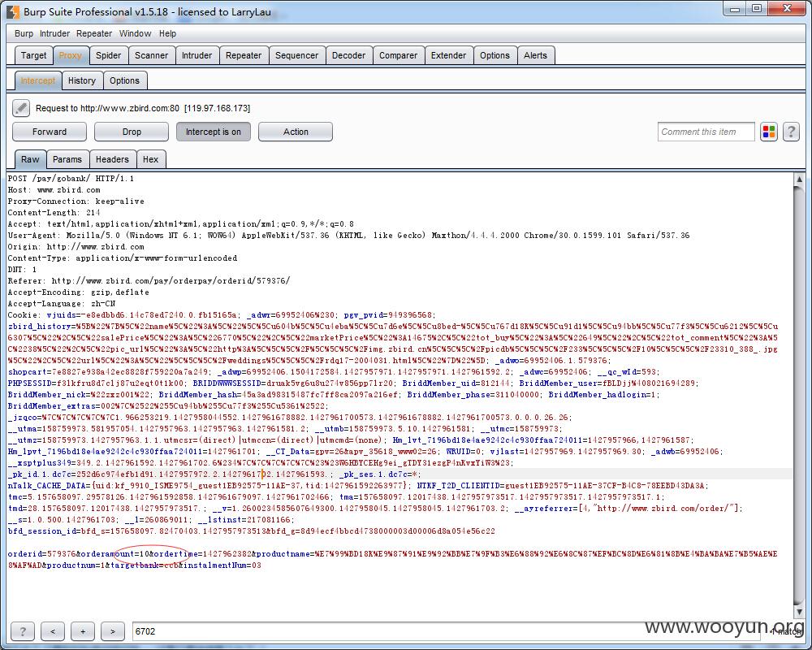The width and height of the screenshot is (812, 650).
Task: Click the Accept-Language: zh-CN header
Action: [62, 304]
